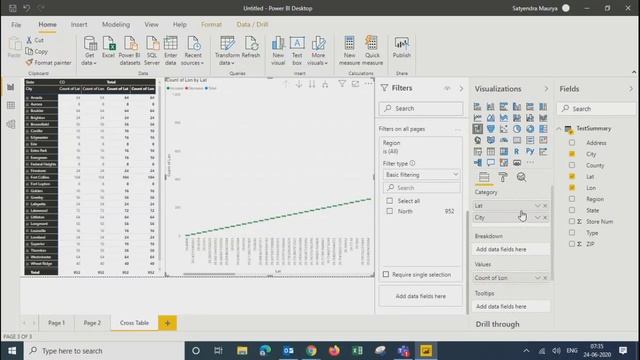Image resolution: width=640 pixels, height=360 pixels.
Task: Open the Get data menu
Action: [x=89, y=51]
